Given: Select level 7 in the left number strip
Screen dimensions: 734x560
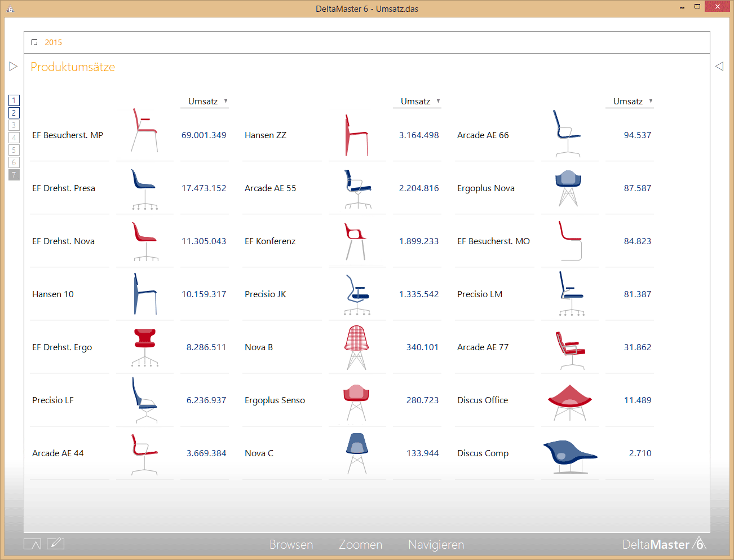Looking at the screenshot, I should (x=14, y=175).
